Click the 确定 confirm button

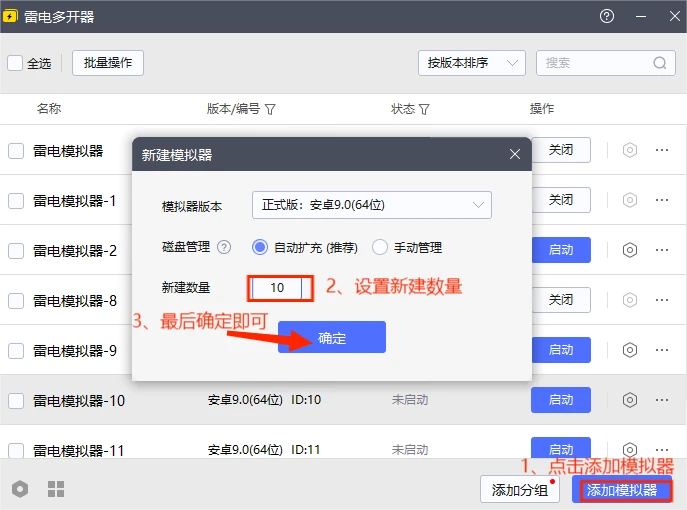point(332,337)
